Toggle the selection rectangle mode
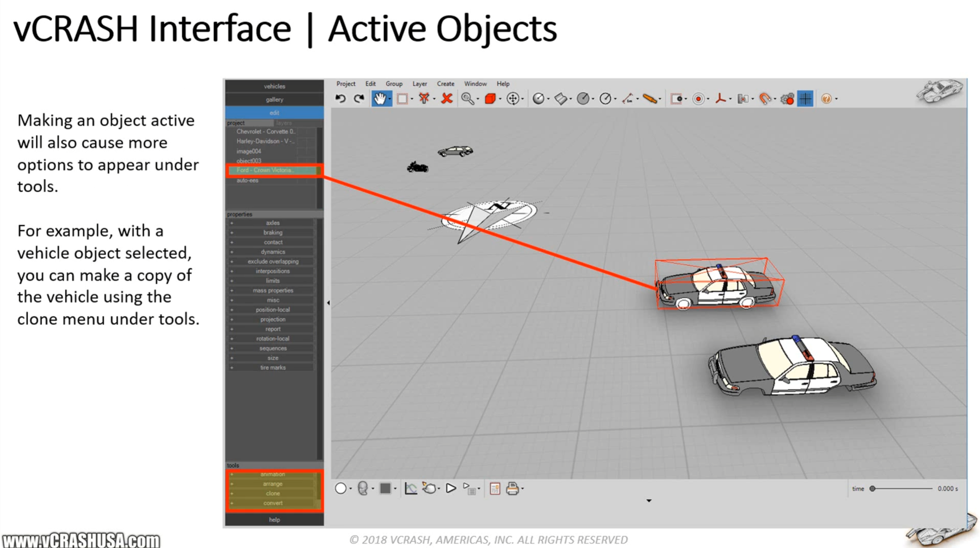Screen dimensions: 980x548 [404, 98]
